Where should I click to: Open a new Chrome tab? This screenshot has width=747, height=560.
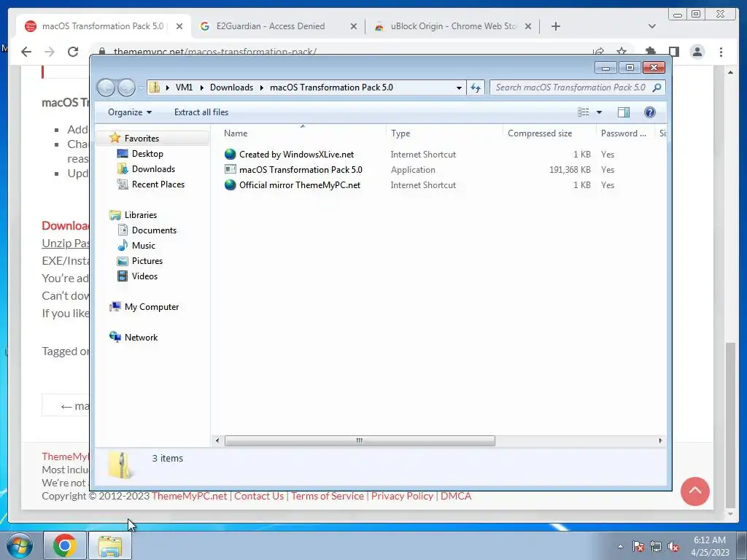point(555,26)
